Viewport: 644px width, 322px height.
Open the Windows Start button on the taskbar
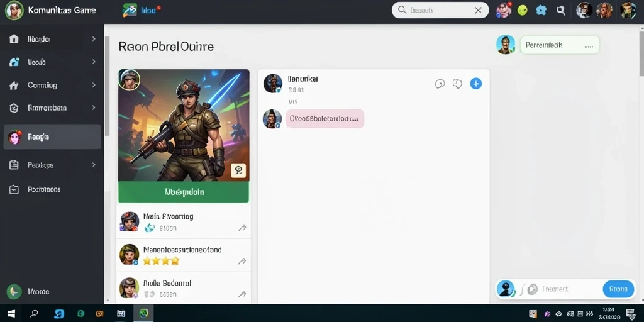(x=11, y=314)
